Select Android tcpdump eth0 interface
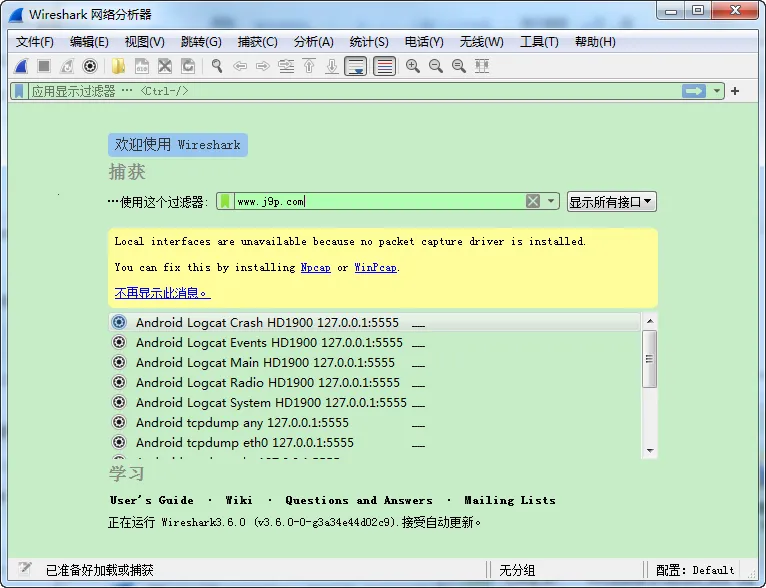Image resolution: width=766 pixels, height=588 pixels. (x=374, y=442)
